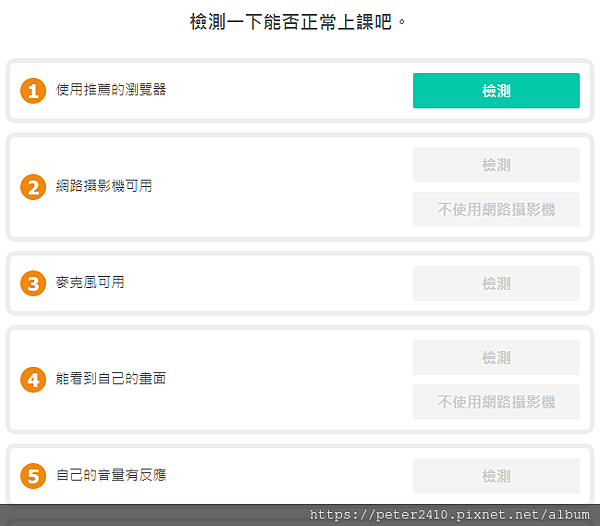Click empty area of step 3 card

(268, 283)
